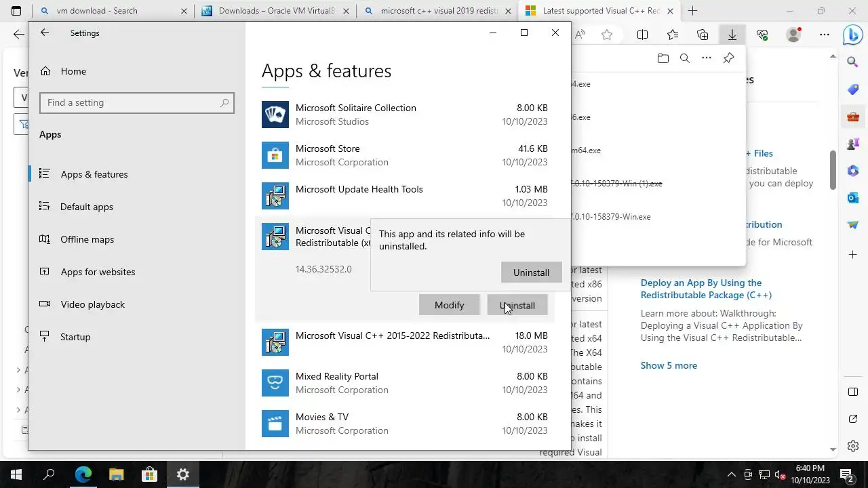Click the expanded Visual C++ Redistributable installer icon
Viewport: 868px width, 488px height.
click(275, 237)
